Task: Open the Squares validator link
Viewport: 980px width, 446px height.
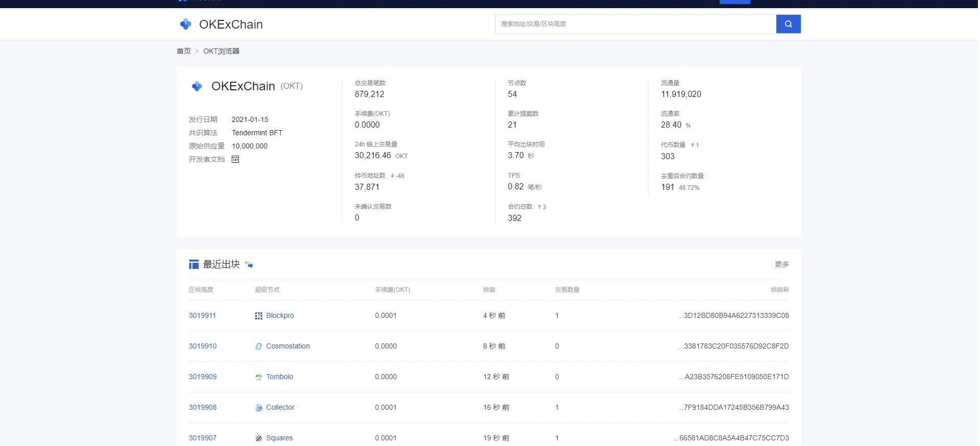Action: pos(279,438)
